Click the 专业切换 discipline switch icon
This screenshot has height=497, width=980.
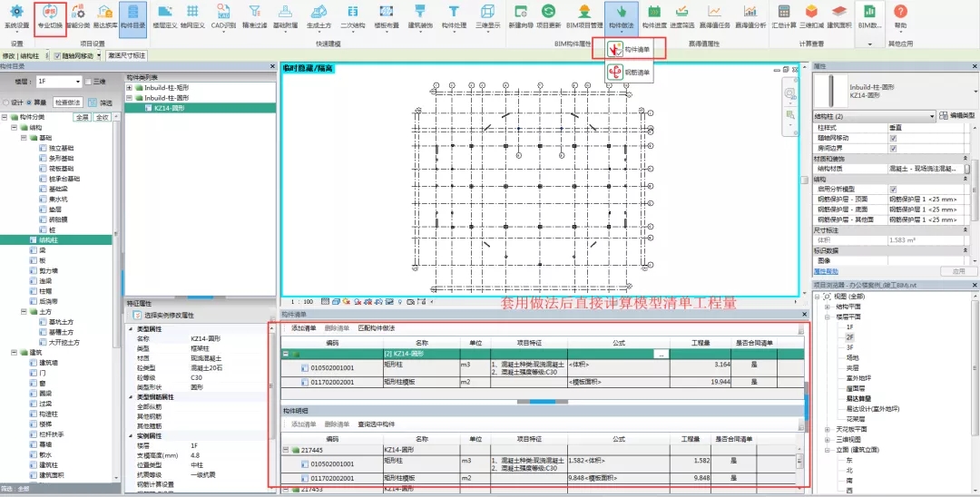49,17
